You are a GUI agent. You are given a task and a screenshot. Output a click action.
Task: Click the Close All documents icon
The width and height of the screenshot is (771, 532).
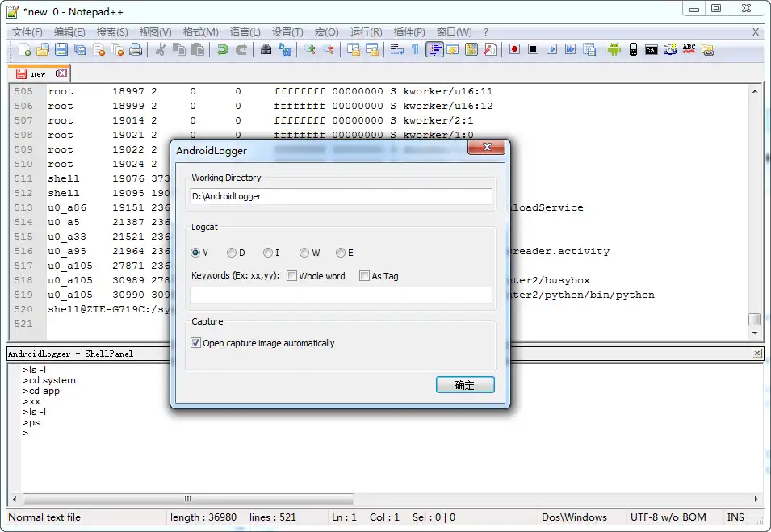click(x=117, y=50)
